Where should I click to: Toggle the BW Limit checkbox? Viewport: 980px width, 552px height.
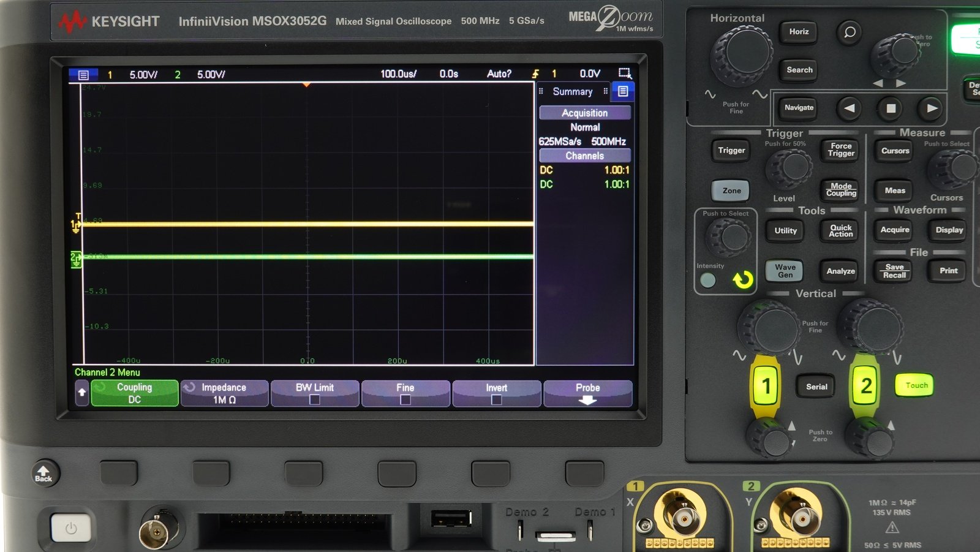click(315, 399)
